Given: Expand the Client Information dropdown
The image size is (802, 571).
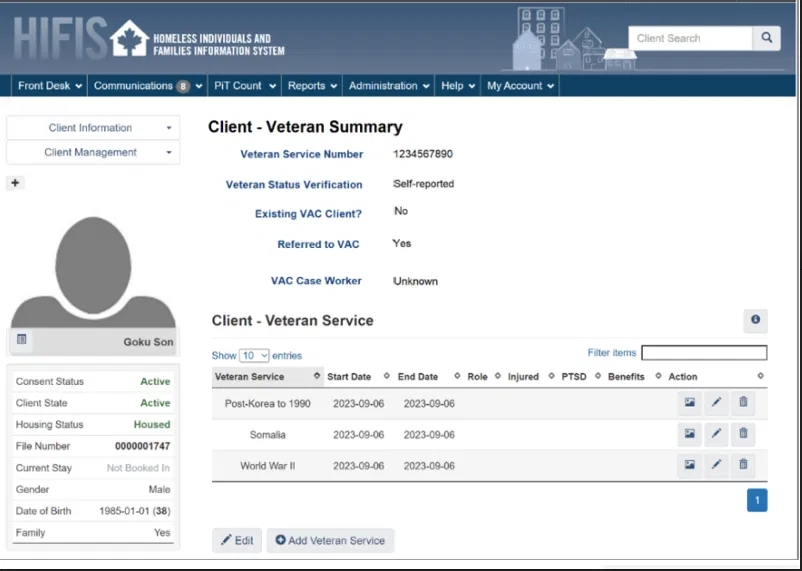Looking at the screenshot, I should [x=92, y=128].
